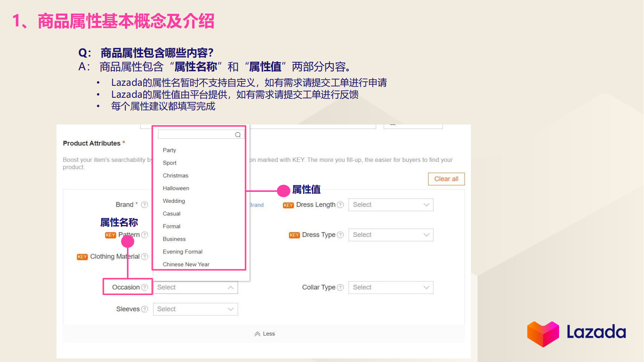
Task: Click the double chevron beside Less
Action: tap(257, 334)
